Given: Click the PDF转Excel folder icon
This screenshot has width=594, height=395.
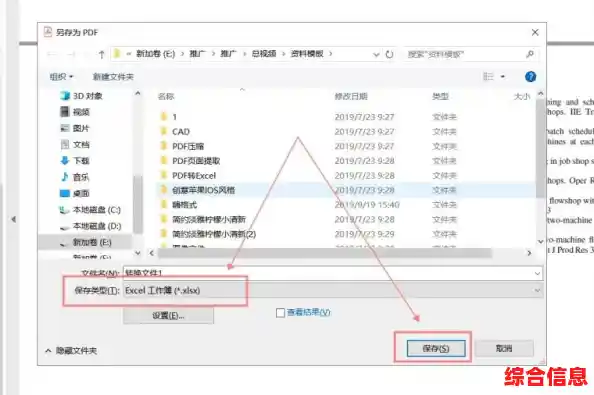Looking at the screenshot, I should pyautogui.click(x=164, y=175).
